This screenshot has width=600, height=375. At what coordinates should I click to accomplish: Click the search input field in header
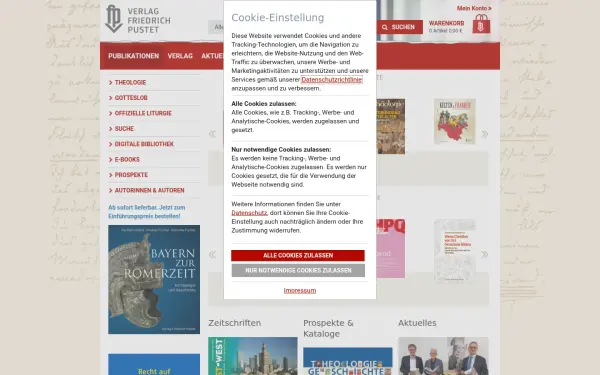point(216,27)
